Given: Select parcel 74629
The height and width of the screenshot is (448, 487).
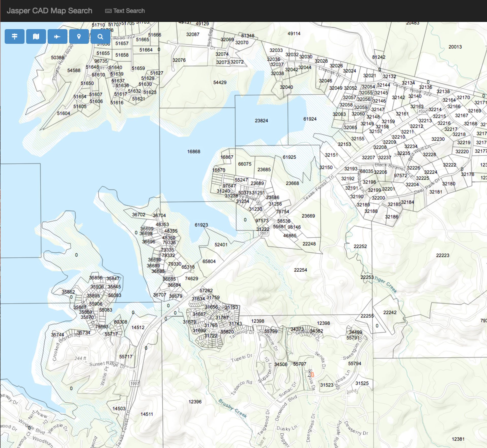Looking at the screenshot, I should 192,278.
